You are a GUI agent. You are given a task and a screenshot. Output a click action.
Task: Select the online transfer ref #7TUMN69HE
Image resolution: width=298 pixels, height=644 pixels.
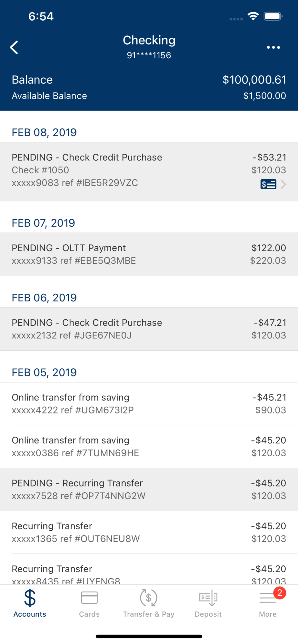(148, 446)
